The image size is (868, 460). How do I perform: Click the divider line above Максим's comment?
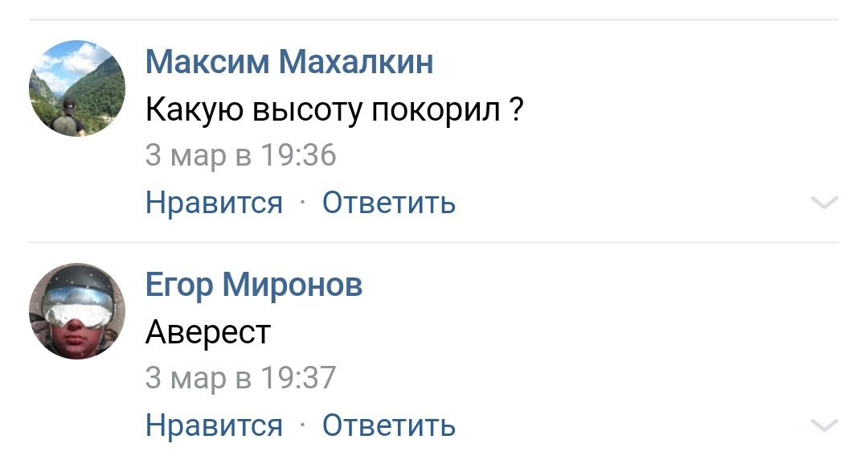tap(434, 19)
